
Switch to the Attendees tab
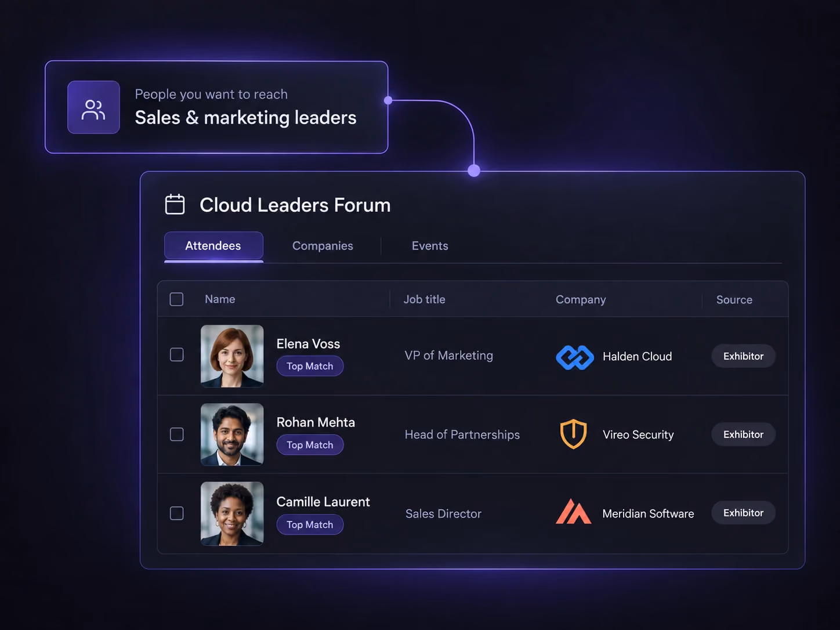[213, 246]
